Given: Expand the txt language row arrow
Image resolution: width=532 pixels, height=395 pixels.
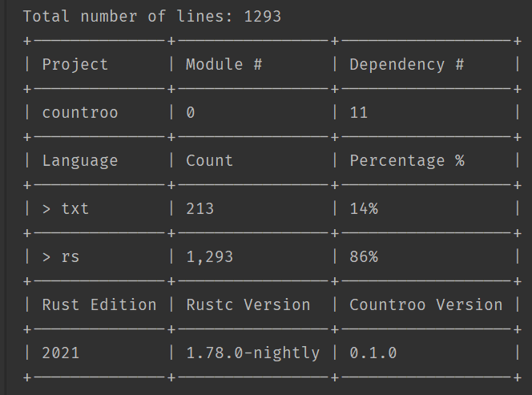Looking at the screenshot, I should pos(46,208).
